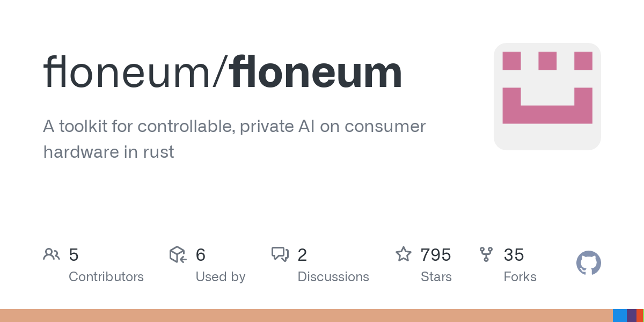The image size is (644, 322).
Task: Click the pink floneum smiley logo
Action: [547, 97]
